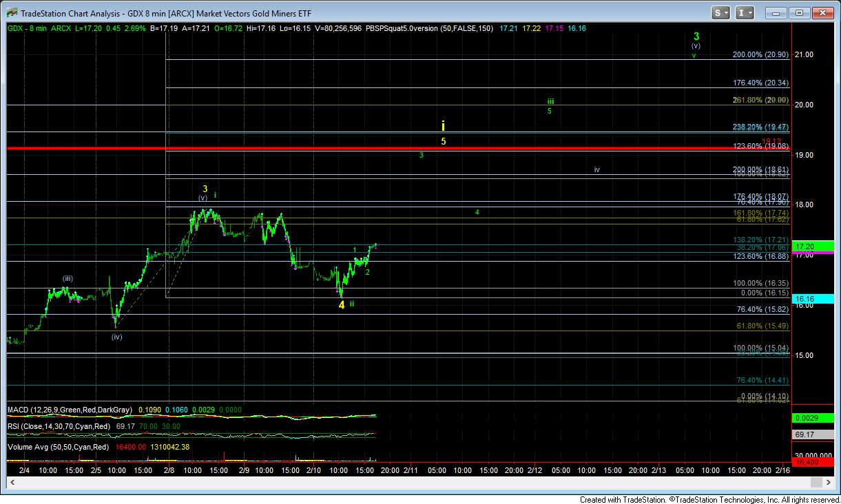
Task: Click the 176.40% (20.34) Fibonacci label
Action: click(x=760, y=83)
